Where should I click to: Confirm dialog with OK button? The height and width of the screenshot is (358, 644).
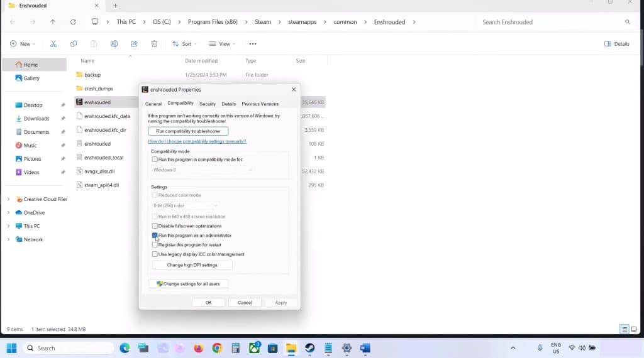[x=209, y=303]
